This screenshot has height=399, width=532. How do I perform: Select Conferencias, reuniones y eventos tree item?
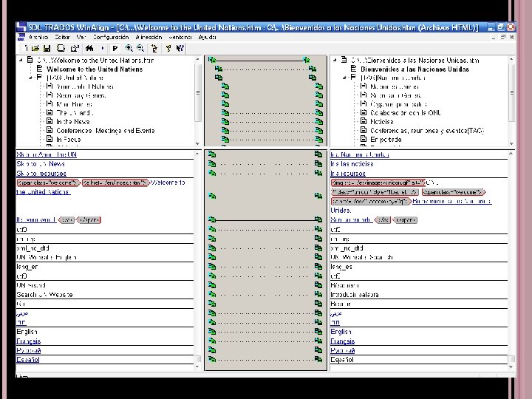(427, 130)
